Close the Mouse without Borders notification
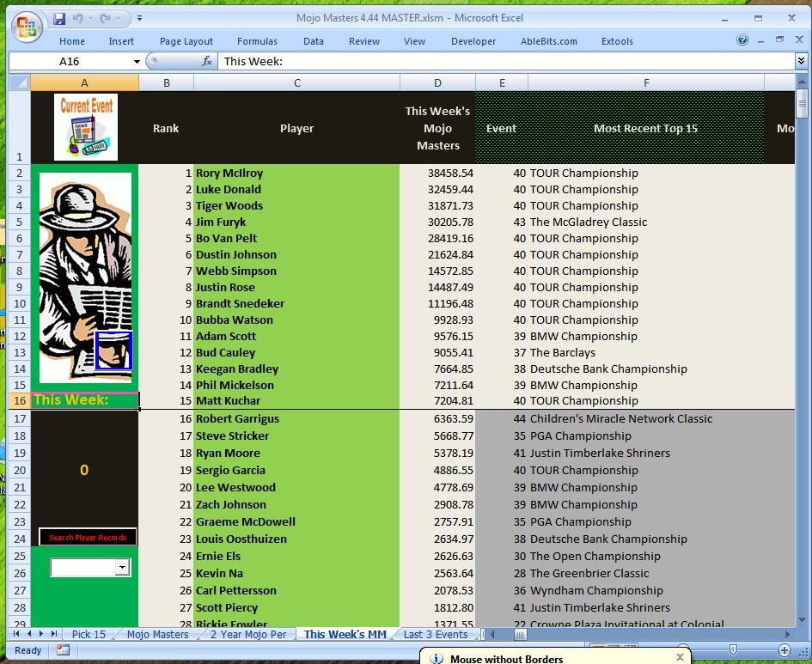 click(680, 657)
